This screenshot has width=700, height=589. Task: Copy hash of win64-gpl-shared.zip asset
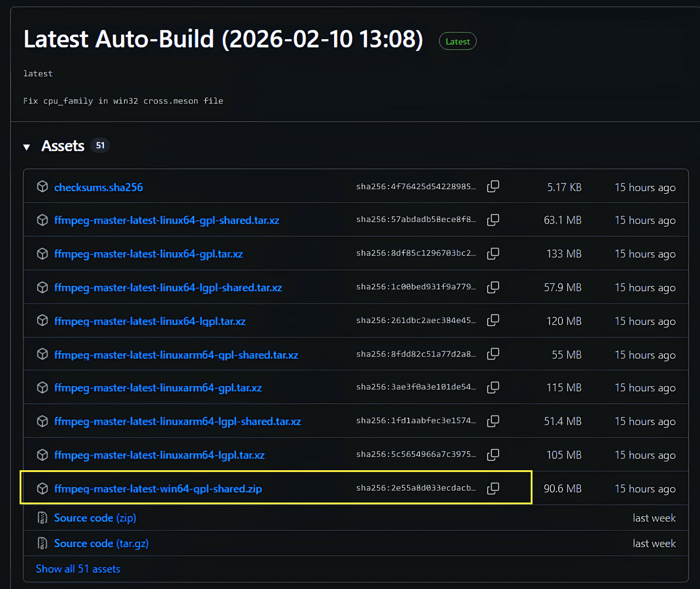pos(493,489)
